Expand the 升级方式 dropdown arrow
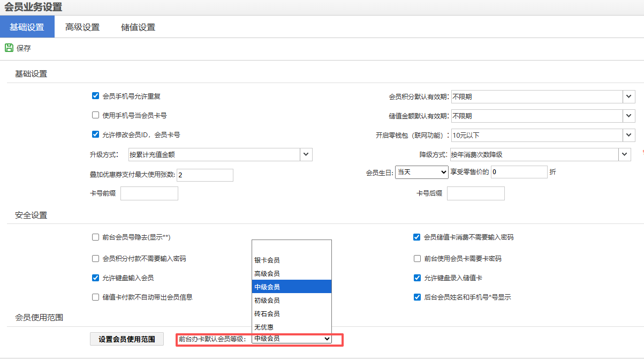This screenshot has height=359, width=644. [x=306, y=154]
